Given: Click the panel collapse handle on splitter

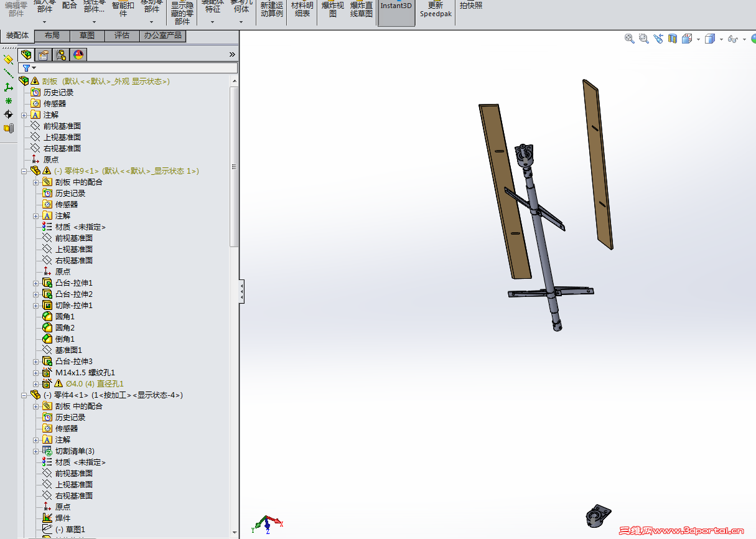Looking at the screenshot, I should pos(241,291).
